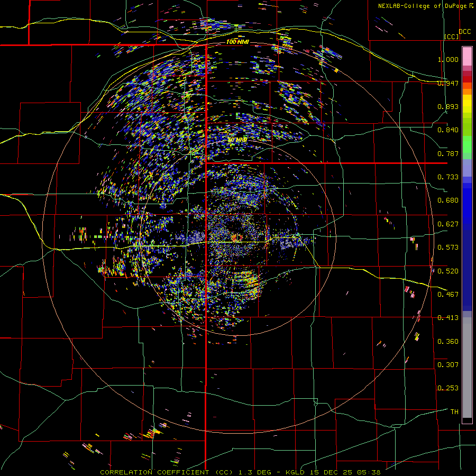
Task: Click the Correlation Coefficient KGLD caption
Action: pyautogui.click(x=240, y=472)
